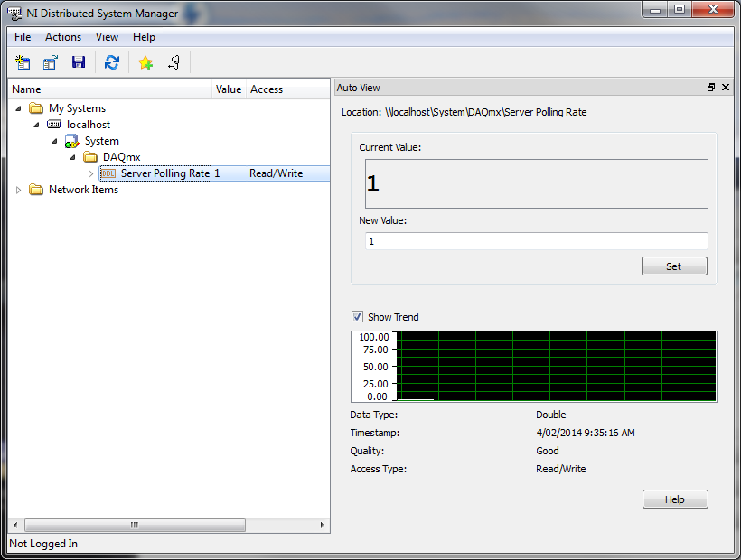Uncheck the Show Trend checkbox
This screenshot has height=560, width=741.
point(357,317)
